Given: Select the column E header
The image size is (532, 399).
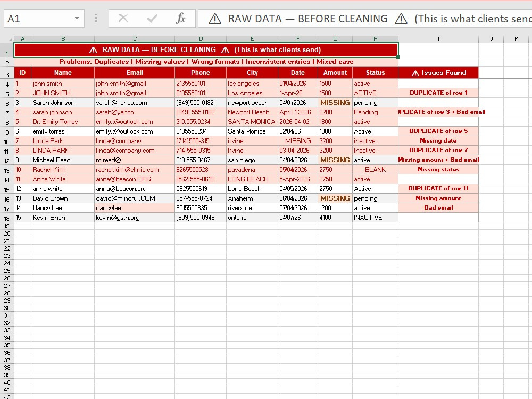Looking at the screenshot, I should coord(252,38).
